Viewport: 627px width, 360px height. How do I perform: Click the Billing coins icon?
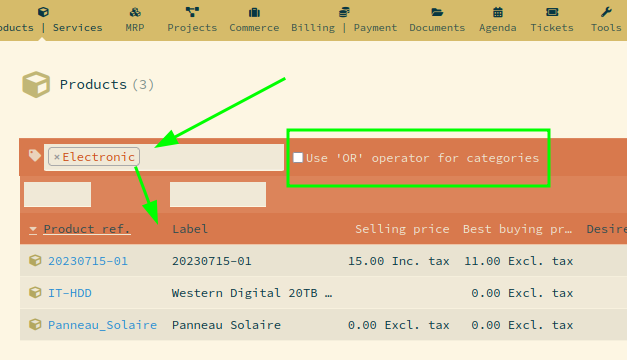point(344,12)
